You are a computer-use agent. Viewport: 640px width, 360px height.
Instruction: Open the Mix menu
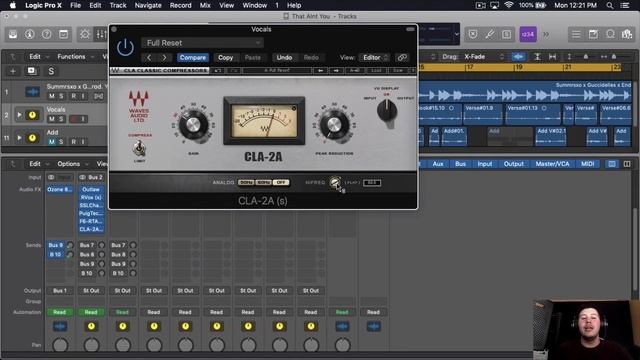click(205, 5)
